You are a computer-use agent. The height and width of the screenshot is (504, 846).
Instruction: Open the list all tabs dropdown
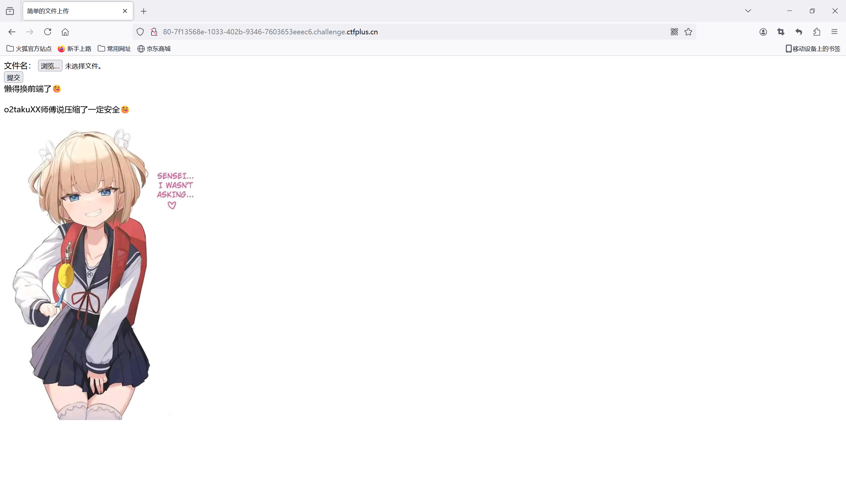point(748,11)
